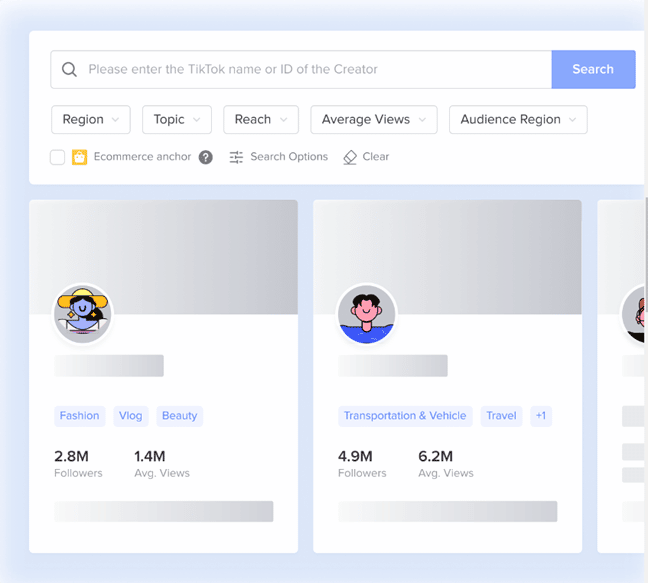Clear all search filters
Screen dimensions: 648x583
(x=366, y=157)
